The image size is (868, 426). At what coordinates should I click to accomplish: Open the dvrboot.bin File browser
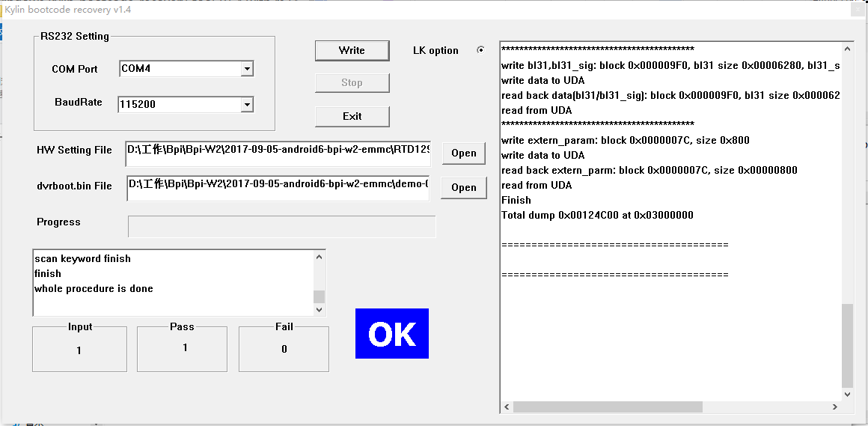click(463, 187)
